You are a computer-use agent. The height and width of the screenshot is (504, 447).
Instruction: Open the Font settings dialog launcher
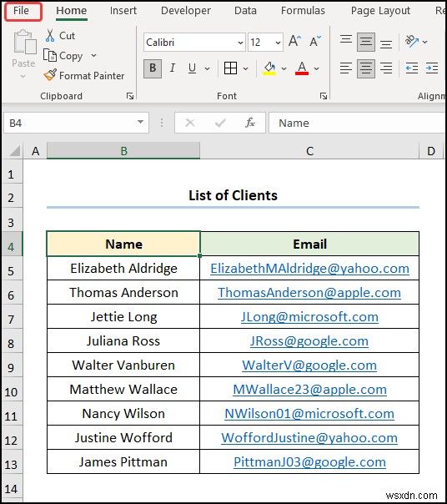(324, 96)
